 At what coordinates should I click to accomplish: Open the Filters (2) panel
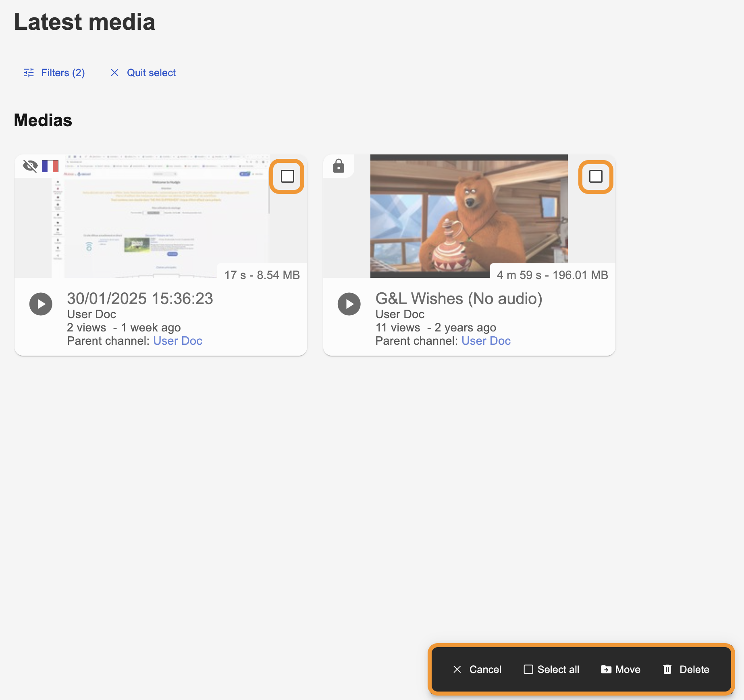click(x=54, y=73)
